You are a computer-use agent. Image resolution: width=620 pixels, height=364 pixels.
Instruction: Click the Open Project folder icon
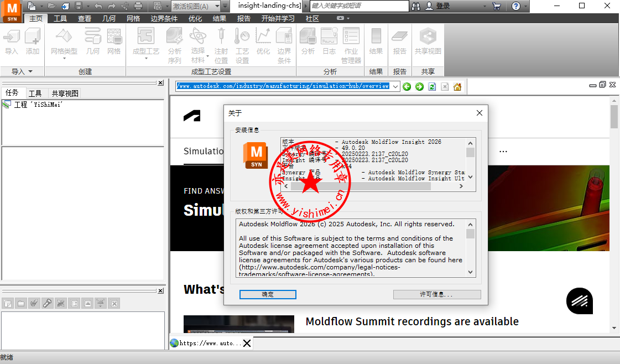tap(51, 6)
